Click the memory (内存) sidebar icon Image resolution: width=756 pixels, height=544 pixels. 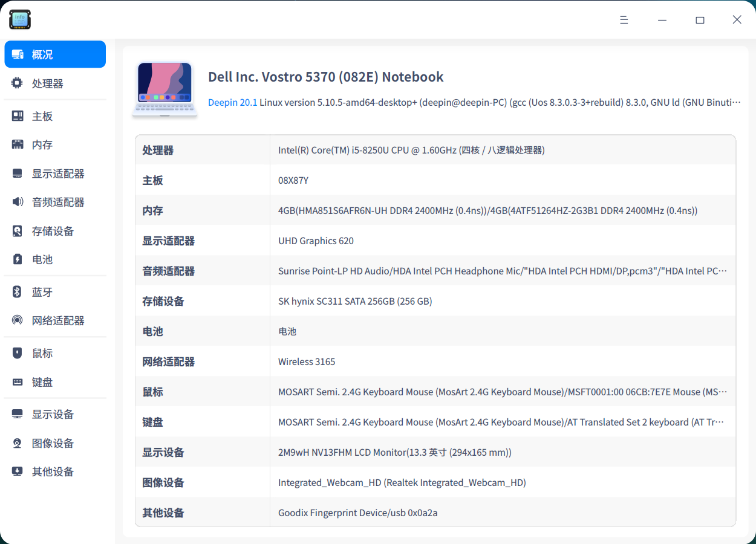pyautogui.click(x=18, y=144)
